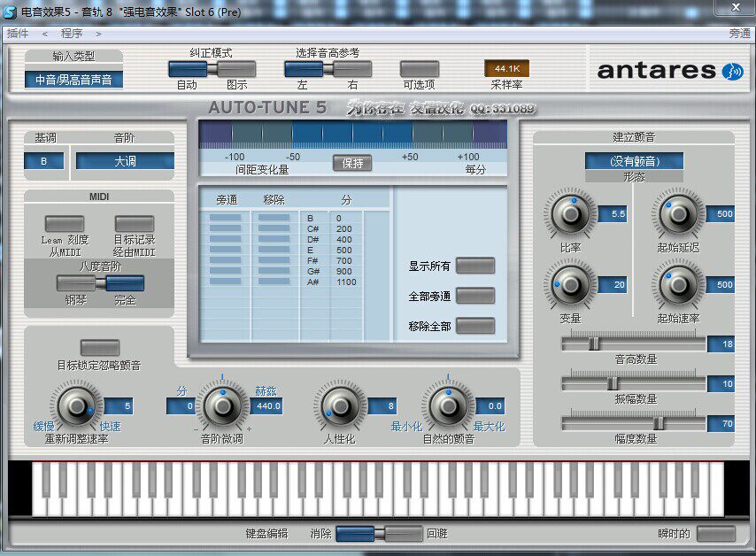
Task: Click the amplitude amount value field 10
Action: point(721,384)
